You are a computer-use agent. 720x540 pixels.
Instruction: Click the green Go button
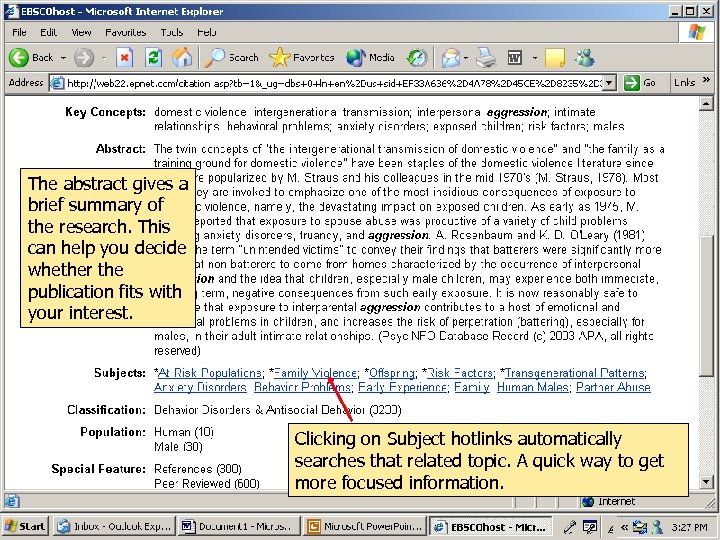pos(640,83)
